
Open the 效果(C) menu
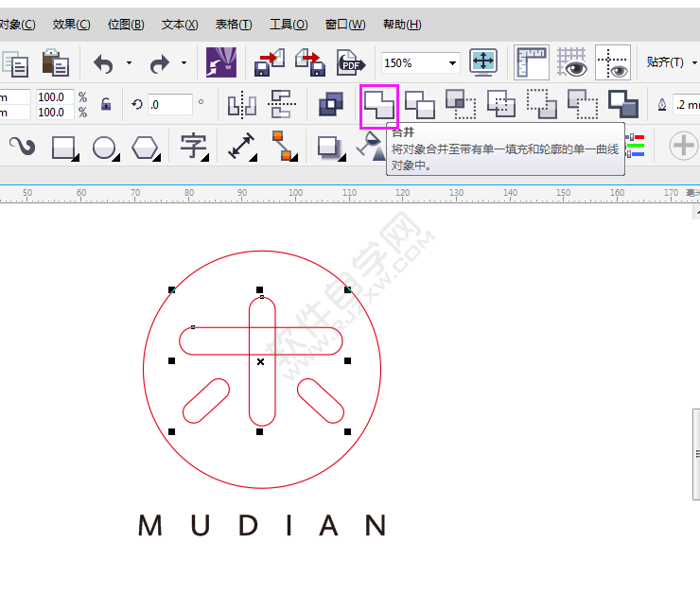(71, 24)
